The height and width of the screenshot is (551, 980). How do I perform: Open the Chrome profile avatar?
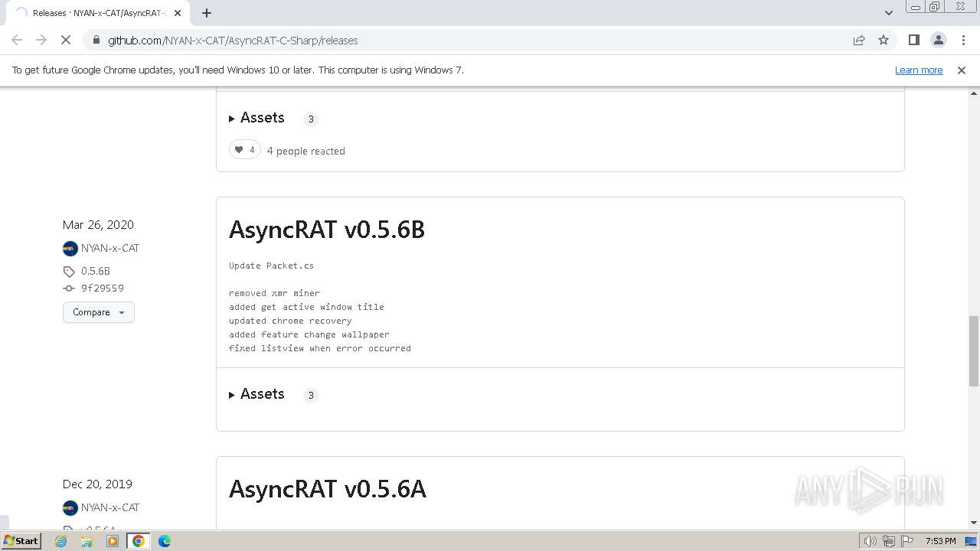938,41
